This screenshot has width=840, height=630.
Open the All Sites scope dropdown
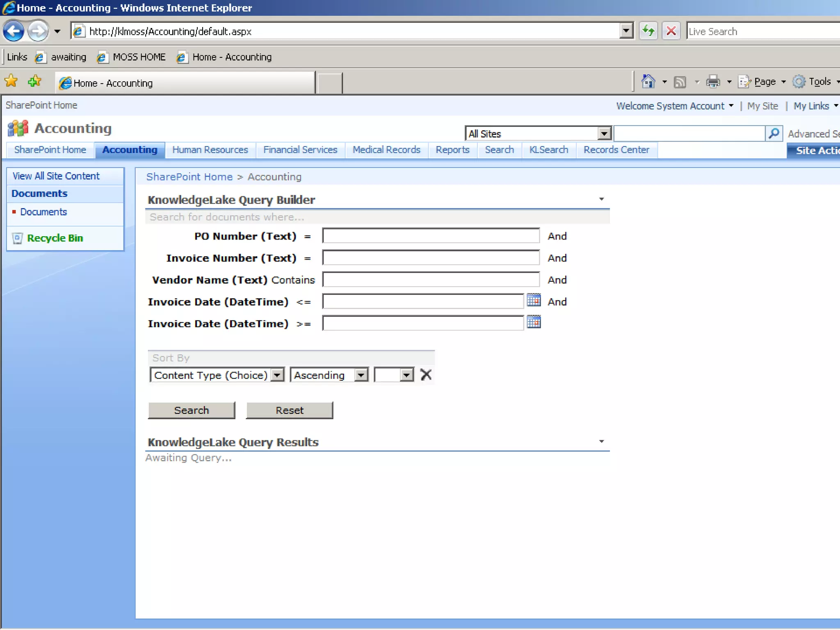pyautogui.click(x=604, y=134)
